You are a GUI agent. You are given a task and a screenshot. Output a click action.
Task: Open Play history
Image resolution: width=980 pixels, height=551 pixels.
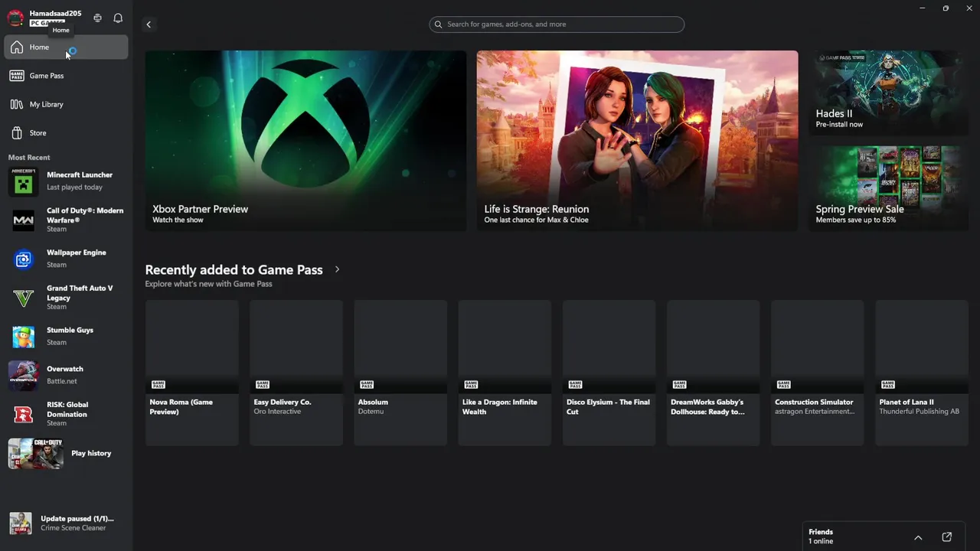[66, 453]
